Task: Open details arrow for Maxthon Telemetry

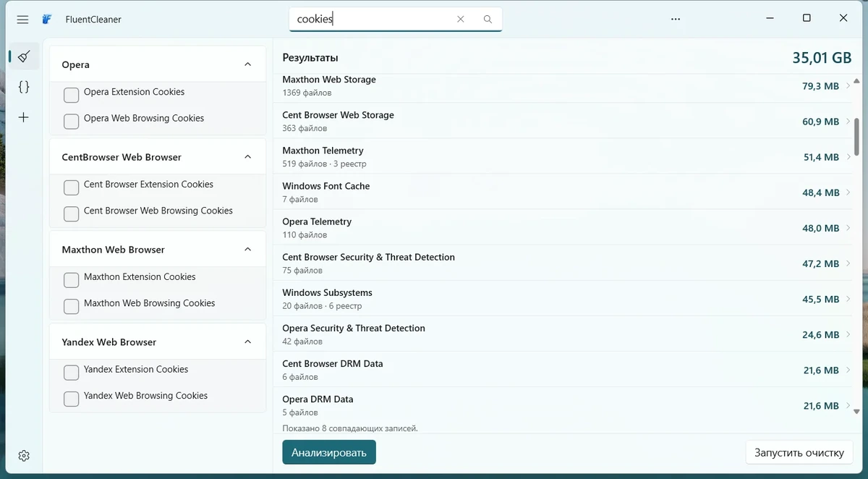Action: click(848, 157)
